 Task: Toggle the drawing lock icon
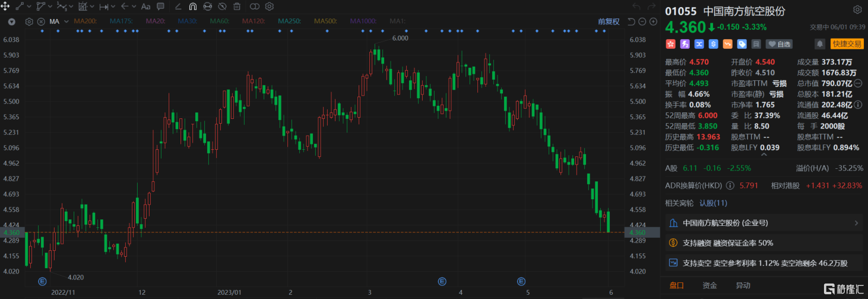(x=208, y=7)
